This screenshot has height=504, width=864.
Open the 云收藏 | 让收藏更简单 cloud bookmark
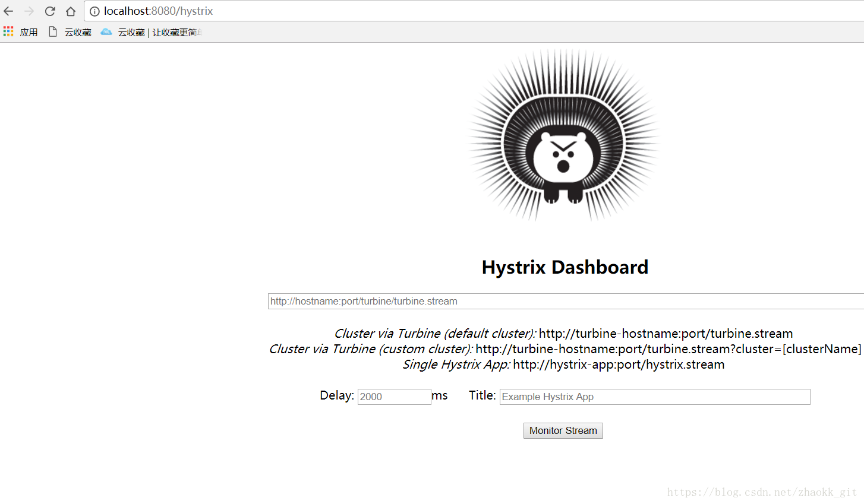click(x=152, y=32)
